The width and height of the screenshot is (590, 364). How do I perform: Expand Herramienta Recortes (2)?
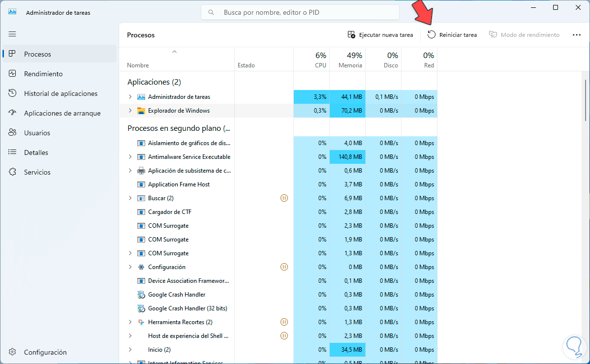click(130, 322)
